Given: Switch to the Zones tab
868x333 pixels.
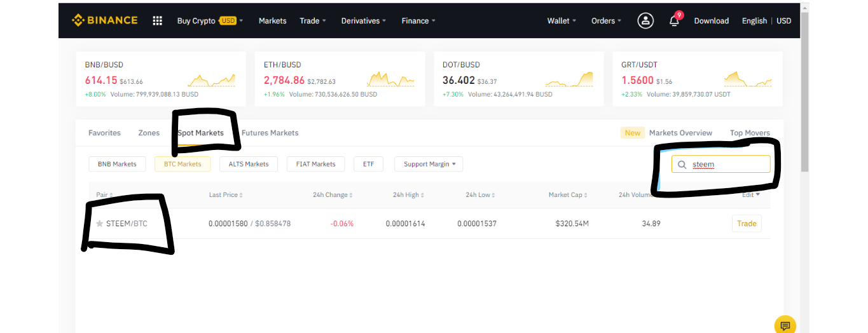Looking at the screenshot, I should pos(149,133).
